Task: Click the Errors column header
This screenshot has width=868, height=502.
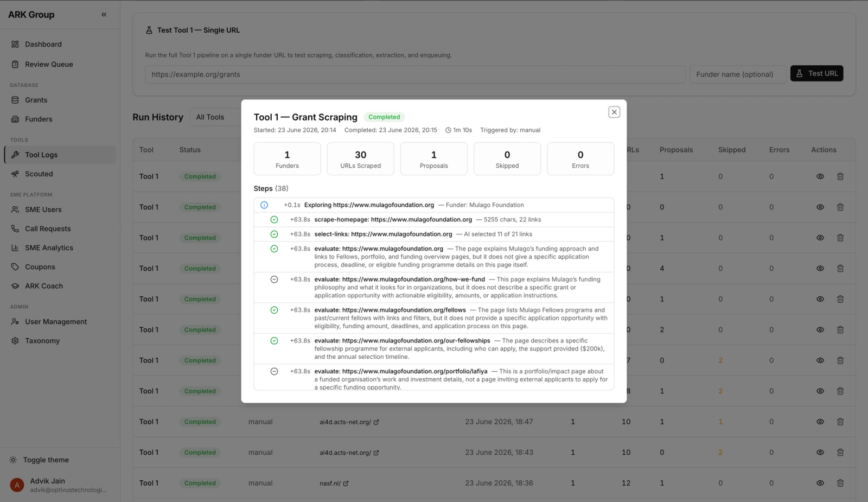Action: tap(779, 150)
